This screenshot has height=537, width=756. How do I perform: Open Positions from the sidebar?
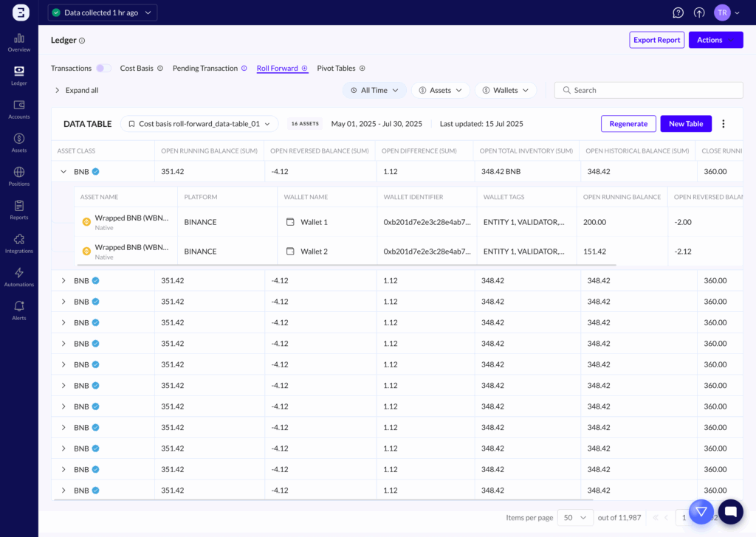click(x=19, y=176)
